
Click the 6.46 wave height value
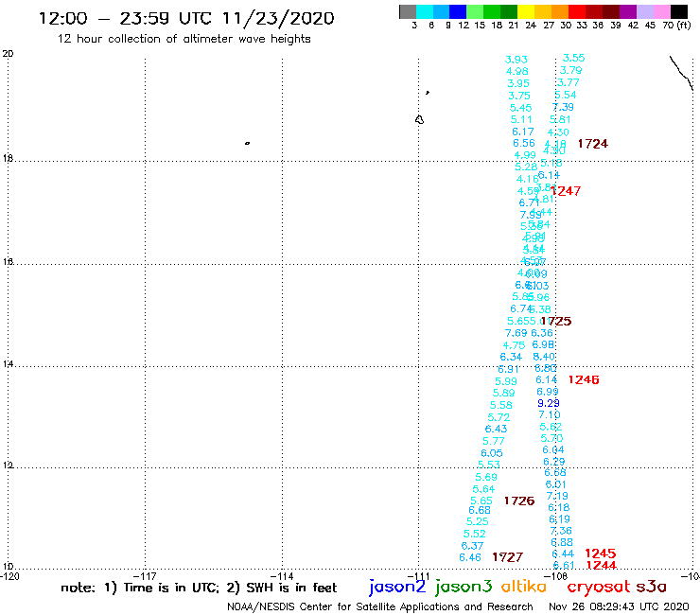coord(470,558)
